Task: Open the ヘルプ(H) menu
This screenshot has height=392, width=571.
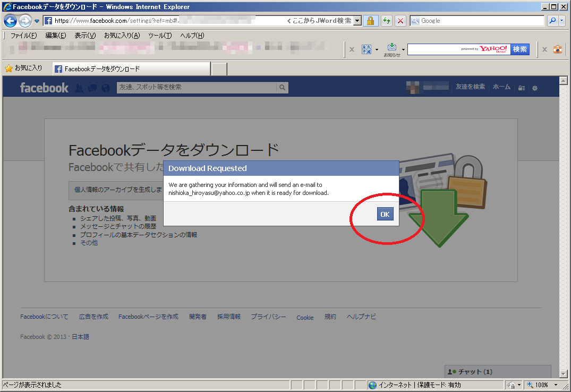Action: [x=192, y=36]
